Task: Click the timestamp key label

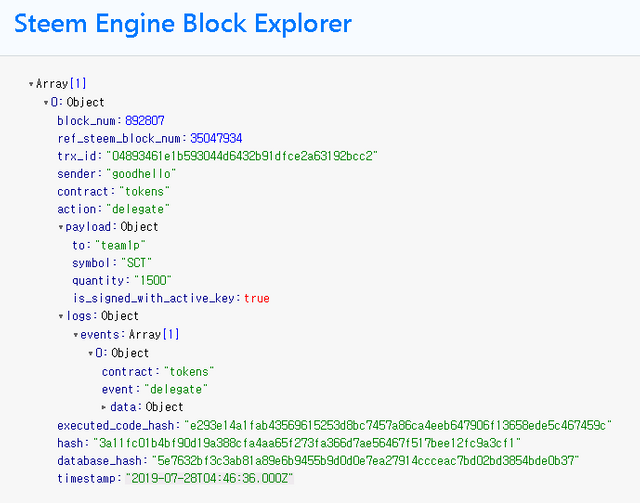Action: [86, 479]
